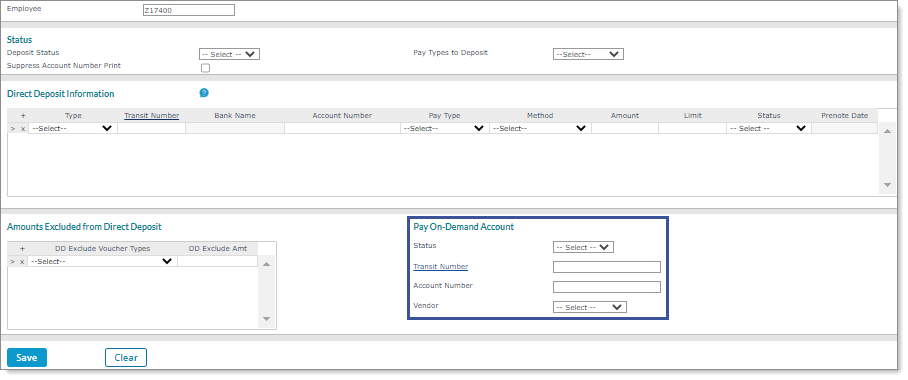The image size is (908, 380).
Task: Click the Employee input field
Action: pos(189,10)
